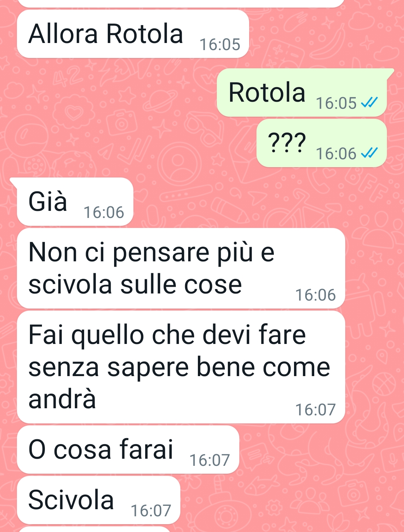Viewport: 404px width, 532px height.
Task: Tap the 16:07 timestamp under 'andrà' message
Action: pos(316,410)
